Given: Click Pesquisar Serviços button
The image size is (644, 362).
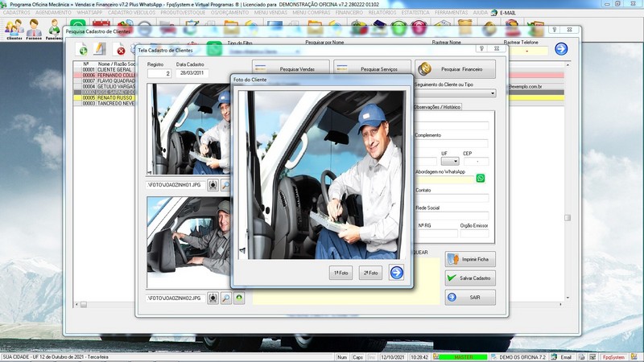Looking at the screenshot, I should click(372, 68).
